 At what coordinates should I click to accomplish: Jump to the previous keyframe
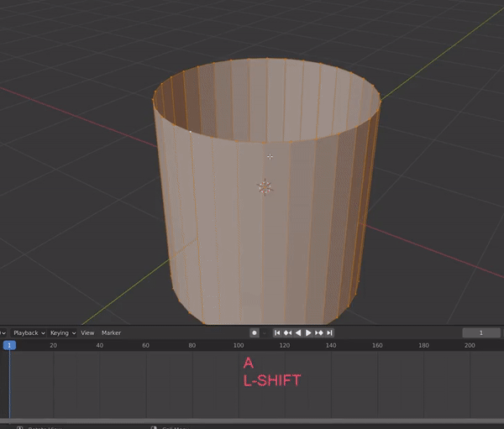tap(287, 333)
